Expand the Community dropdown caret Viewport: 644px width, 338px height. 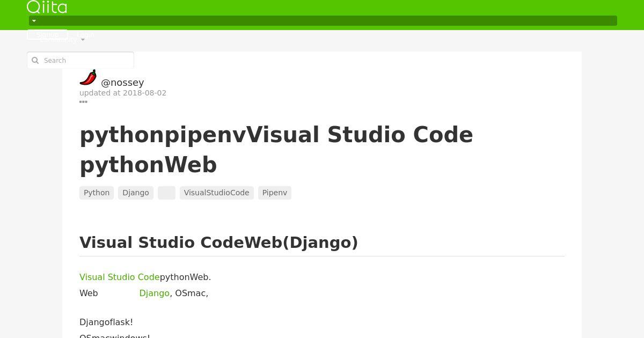(x=83, y=40)
